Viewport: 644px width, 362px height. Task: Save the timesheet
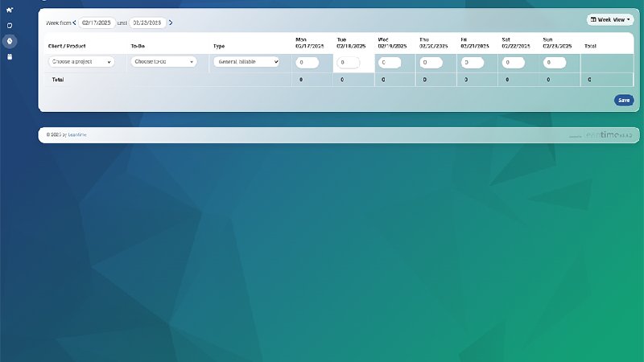click(624, 100)
